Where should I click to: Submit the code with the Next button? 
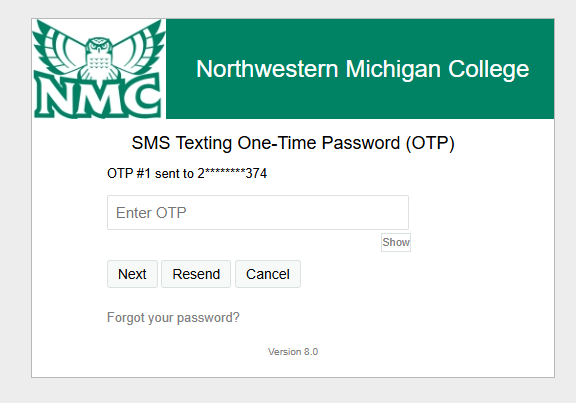click(132, 274)
